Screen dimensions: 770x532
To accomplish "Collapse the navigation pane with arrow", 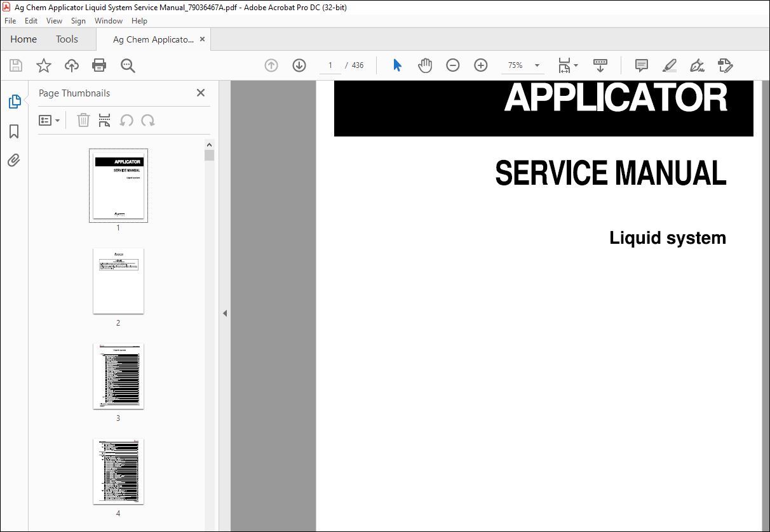I will tap(224, 313).
